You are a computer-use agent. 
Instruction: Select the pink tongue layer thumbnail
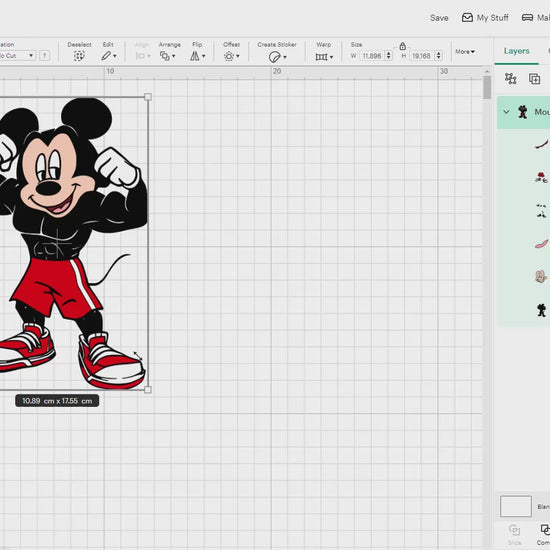click(x=541, y=243)
